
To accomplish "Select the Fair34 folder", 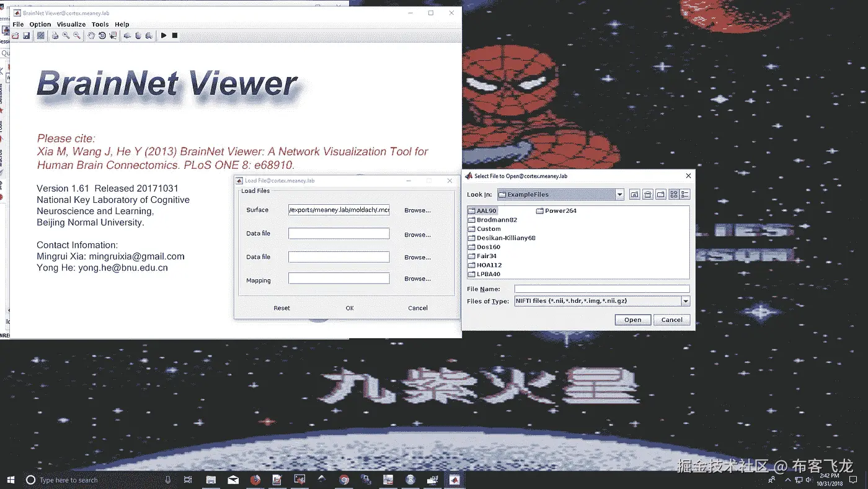I will [482, 256].
